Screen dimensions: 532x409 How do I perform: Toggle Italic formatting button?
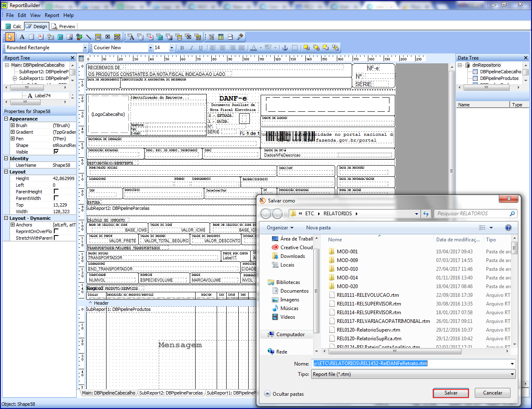[191, 48]
